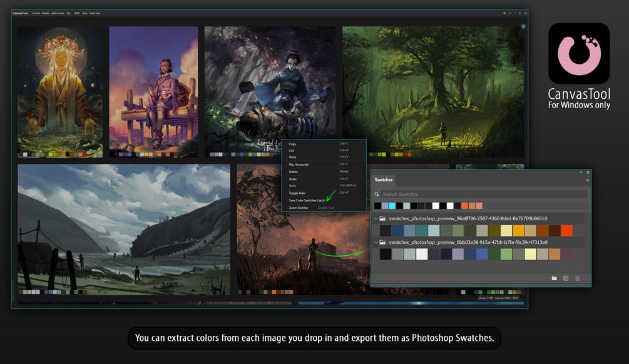
Task: Collapse swatch group ending 8a76709b86510
Action: [376, 218]
